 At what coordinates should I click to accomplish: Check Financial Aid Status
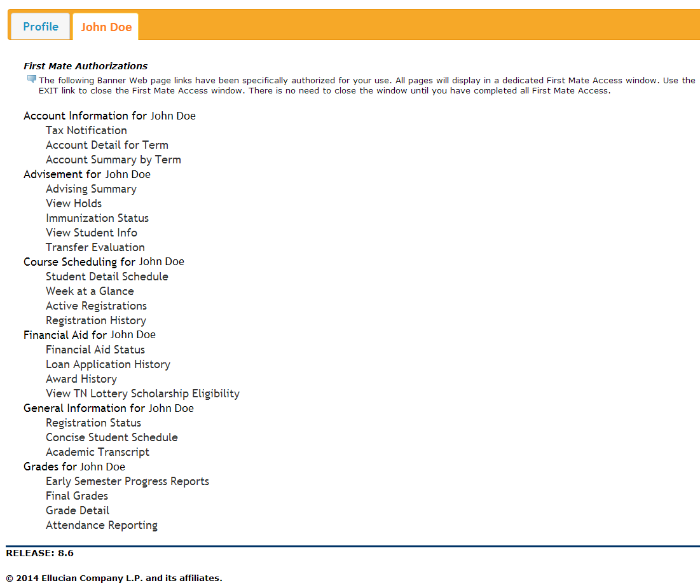95,350
